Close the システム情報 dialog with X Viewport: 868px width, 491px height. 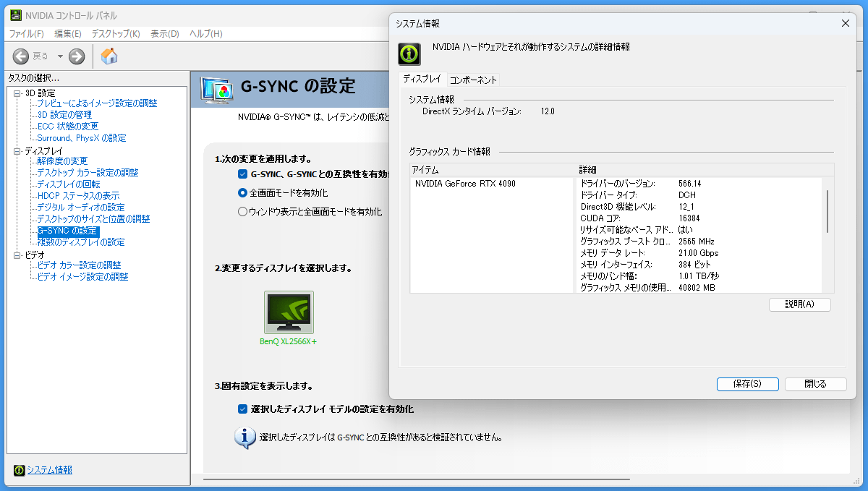coord(845,24)
